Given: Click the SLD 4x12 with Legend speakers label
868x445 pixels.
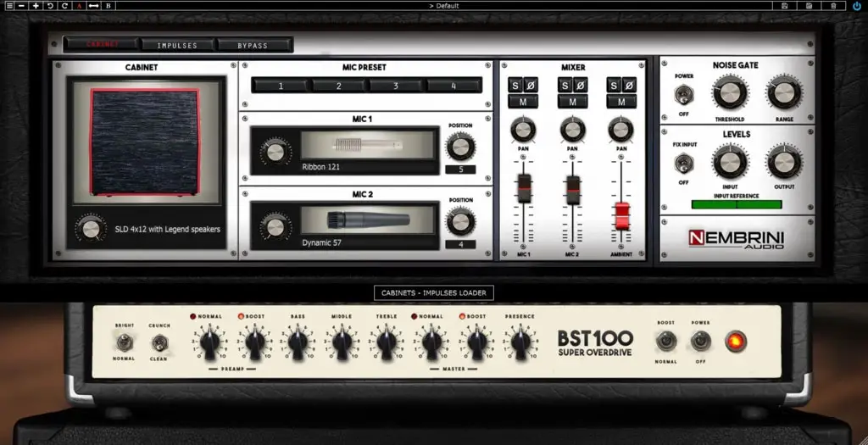Looking at the screenshot, I should (167, 229).
